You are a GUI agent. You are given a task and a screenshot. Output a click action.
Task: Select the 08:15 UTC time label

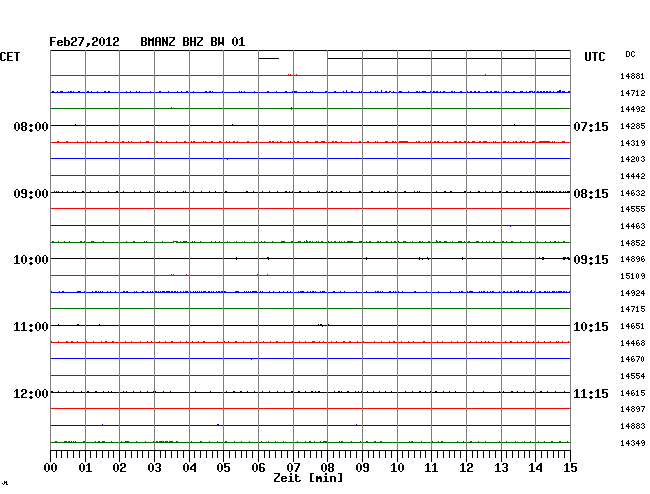(591, 194)
